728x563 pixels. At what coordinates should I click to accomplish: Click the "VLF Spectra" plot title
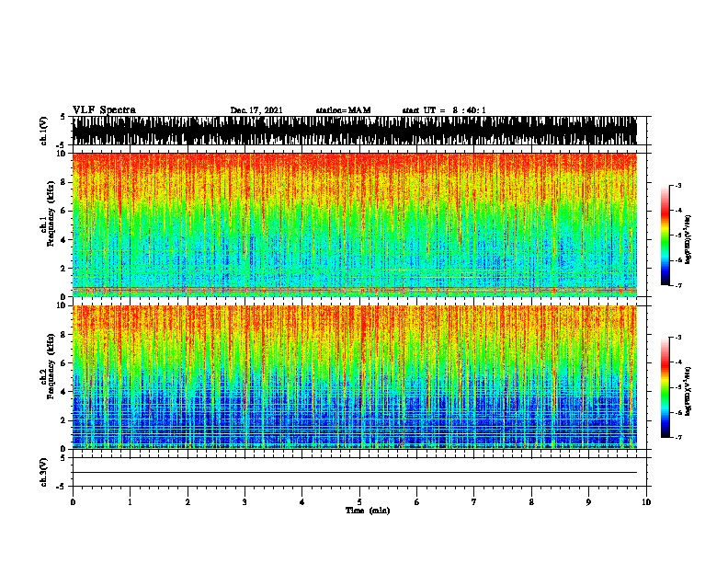tap(104, 109)
